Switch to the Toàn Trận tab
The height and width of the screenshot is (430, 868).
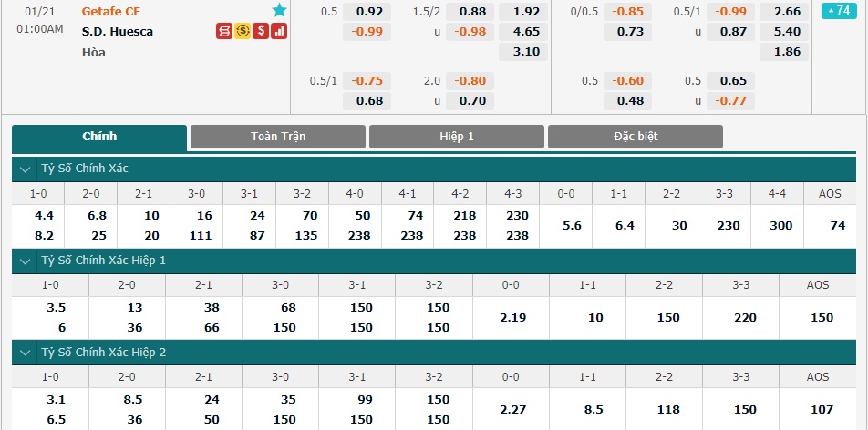pyautogui.click(x=278, y=137)
